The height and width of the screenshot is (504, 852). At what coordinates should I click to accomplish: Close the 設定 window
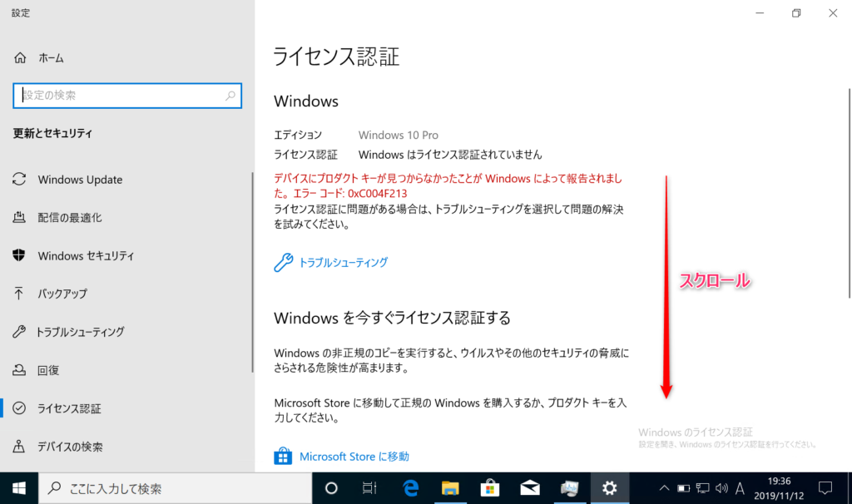tap(833, 13)
